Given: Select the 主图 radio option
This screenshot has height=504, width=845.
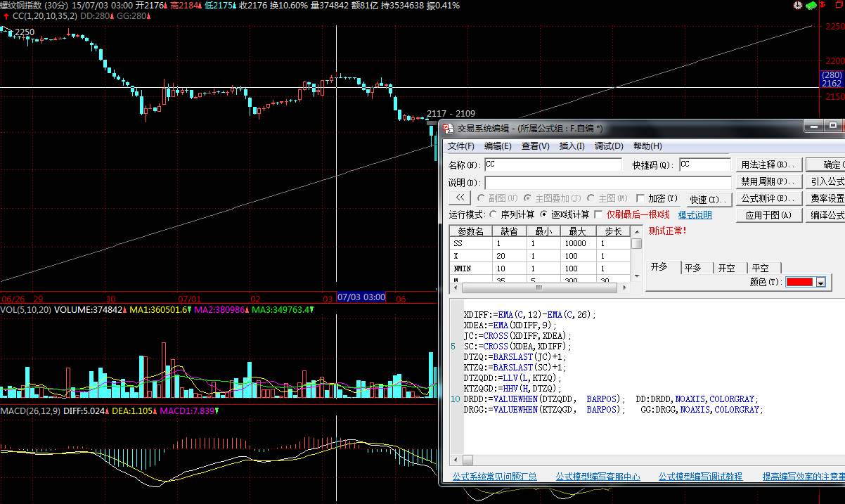Looking at the screenshot, I should pyautogui.click(x=591, y=199).
